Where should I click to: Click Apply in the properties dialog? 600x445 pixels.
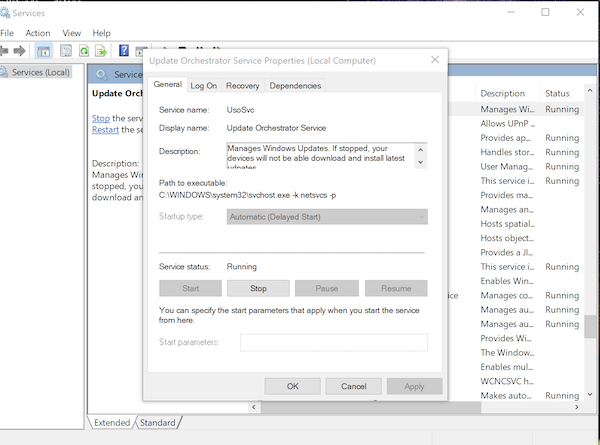(x=414, y=386)
